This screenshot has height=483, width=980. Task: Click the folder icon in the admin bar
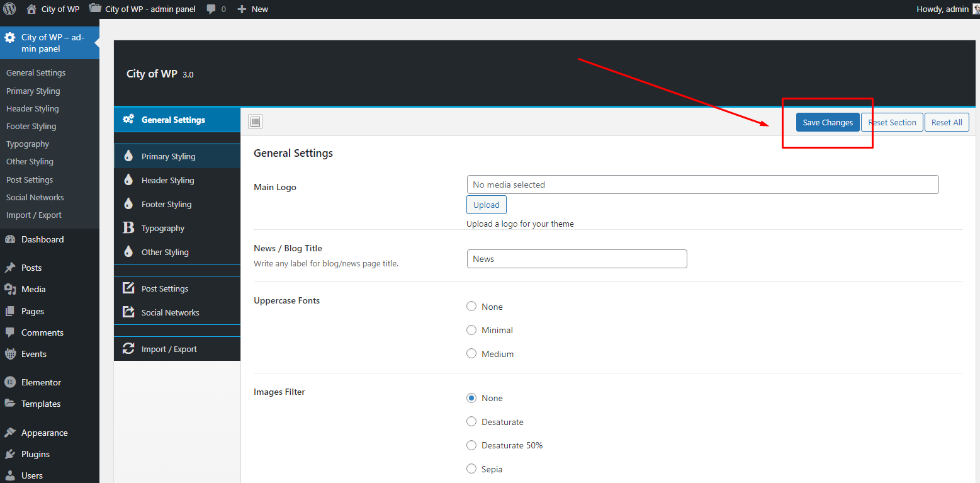coord(95,9)
